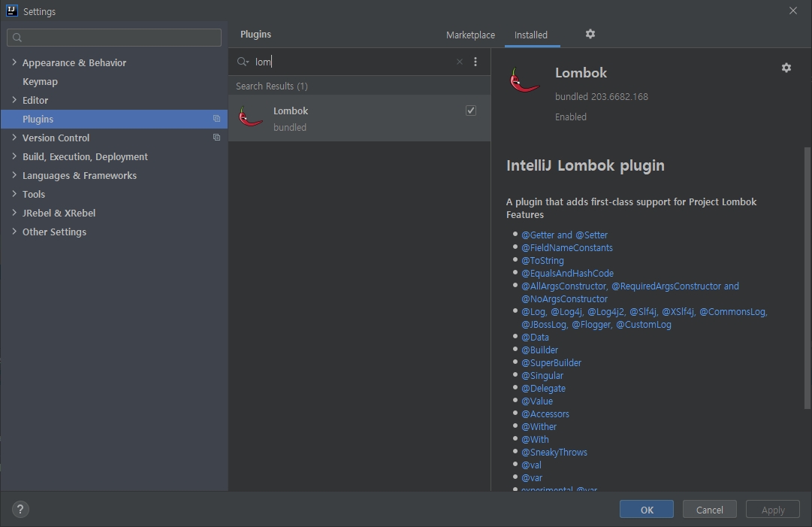Open the @JBossLog, @Flogger, @CustomLog link

tap(596, 324)
